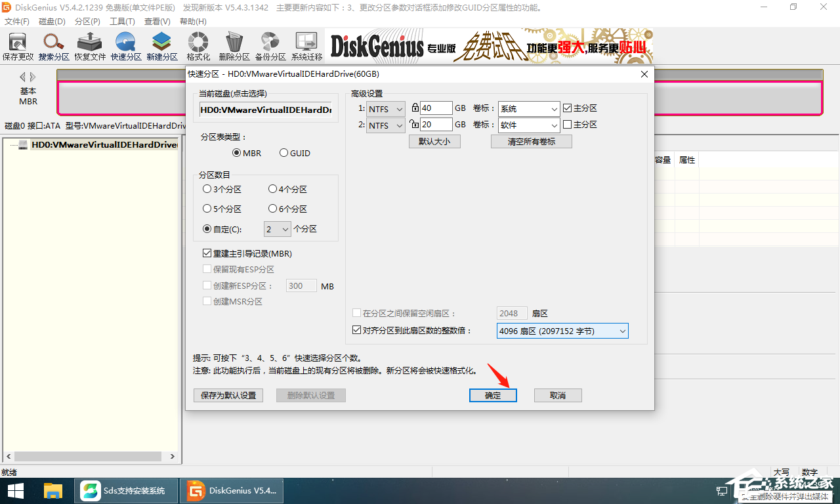Close the 快速分区 dialog

[644, 73]
